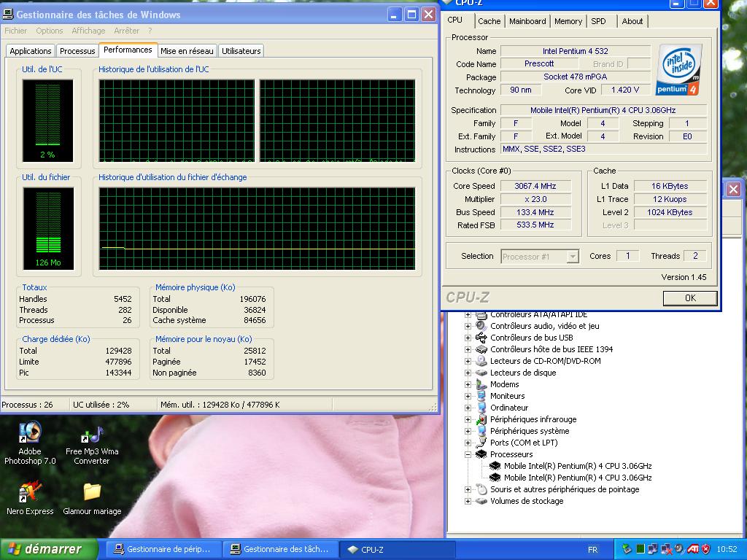Click the Instructions MMX, SSE field

click(x=603, y=149)
